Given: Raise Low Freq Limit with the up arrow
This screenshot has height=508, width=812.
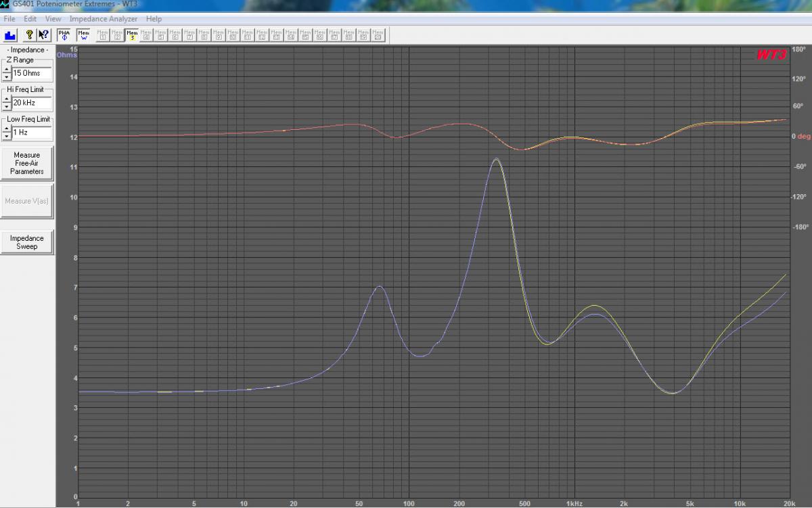Looking at the screenshot, I should point(7,129).
